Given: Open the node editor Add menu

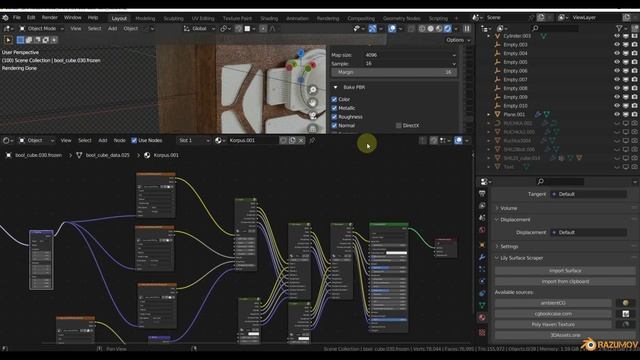Looking at the screenshot, I should [x=103, y=140].
